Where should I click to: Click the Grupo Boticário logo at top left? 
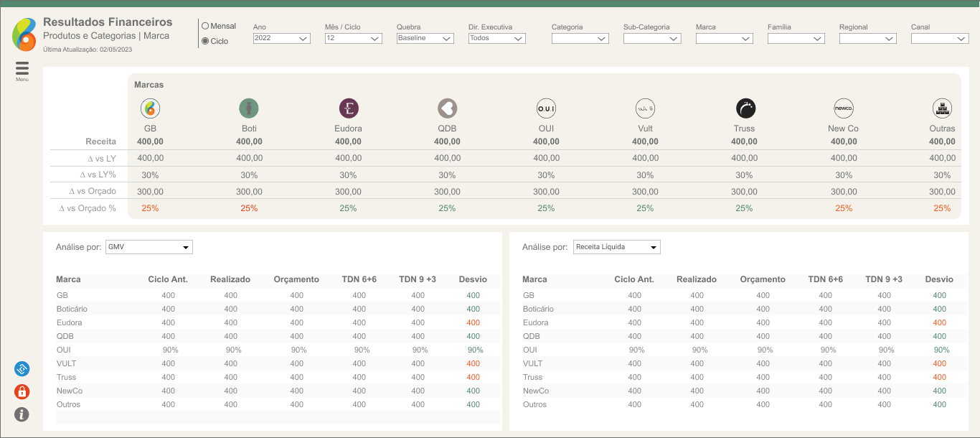24,34
